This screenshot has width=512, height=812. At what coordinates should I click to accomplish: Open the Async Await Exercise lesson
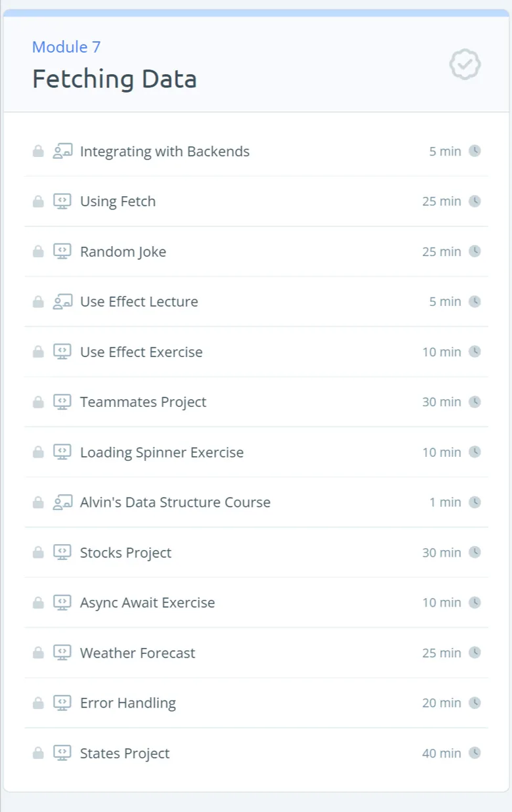pos(256,603)
